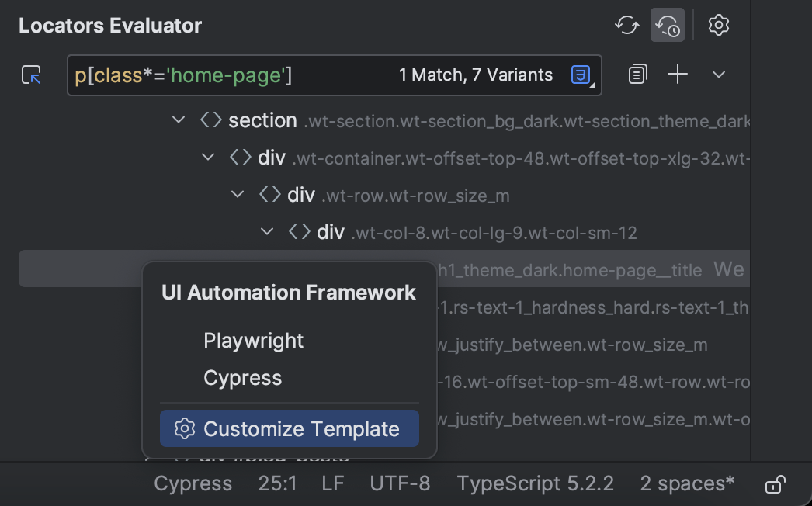
Task: Click the 1 Match, 7 Variants label
Action: [477, 75]
